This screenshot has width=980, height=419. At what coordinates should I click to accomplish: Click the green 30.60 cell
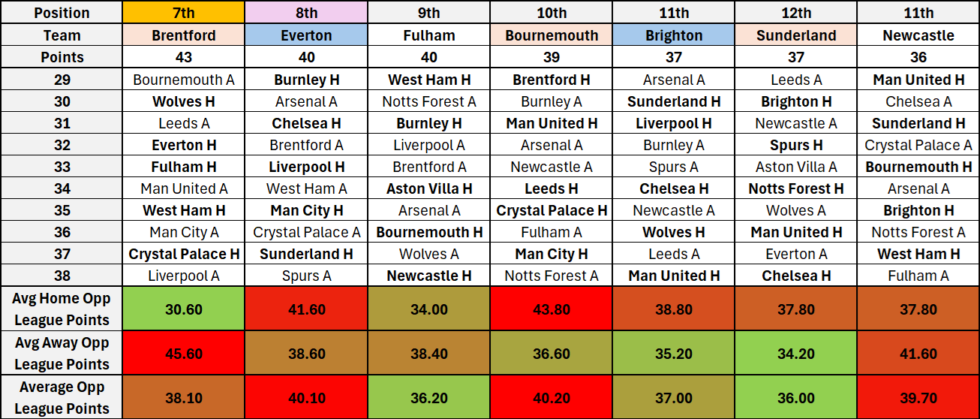183,309
